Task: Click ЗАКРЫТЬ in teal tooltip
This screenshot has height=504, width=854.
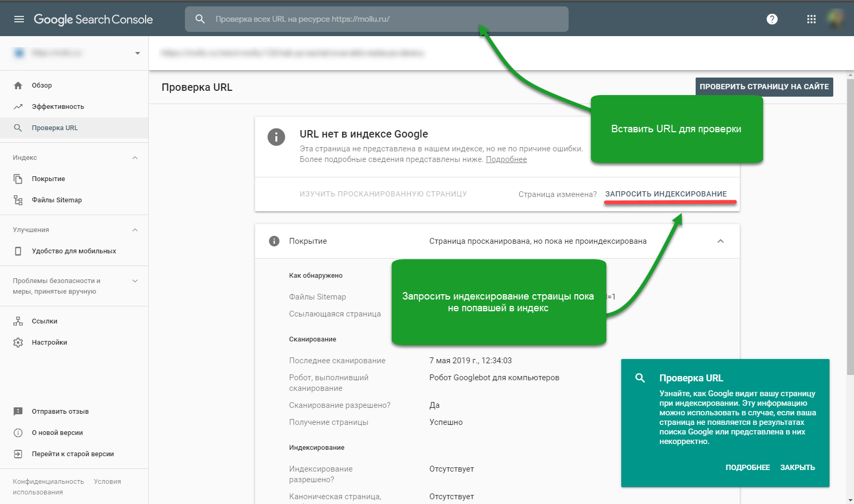Action: pos(797,467)
